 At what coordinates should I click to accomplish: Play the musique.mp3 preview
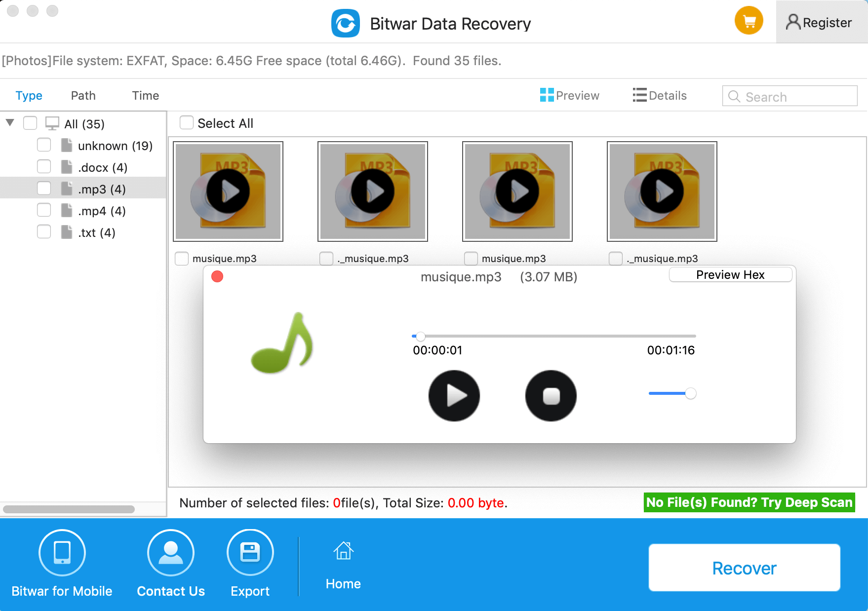tap(454, 396)
